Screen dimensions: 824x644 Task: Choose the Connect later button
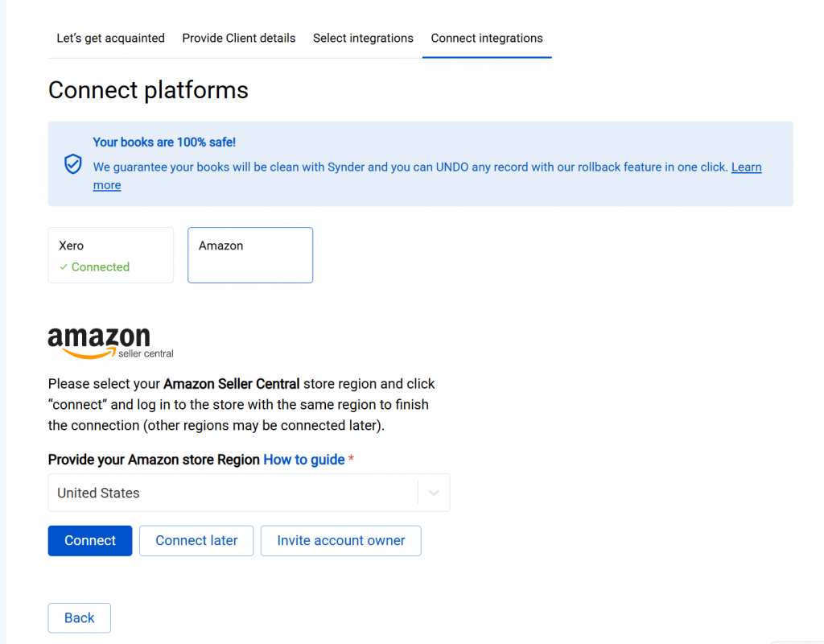click(196, 540)
